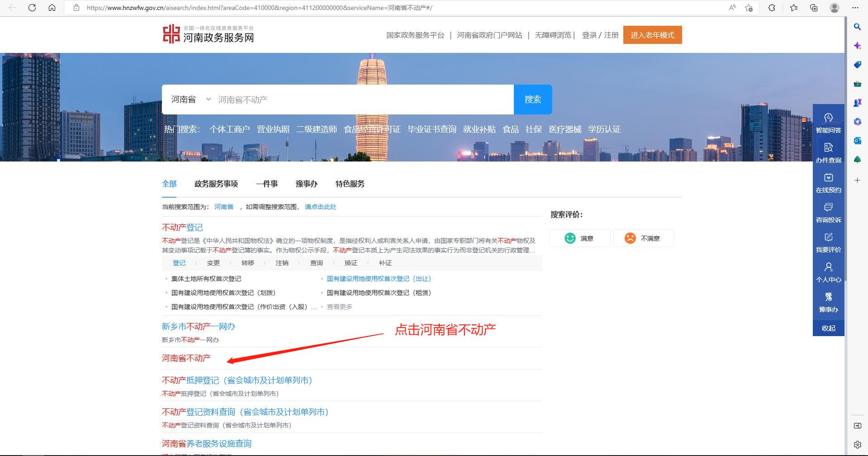Rate search as 不满意
This screenshot has height=456, width=868.
click(643, 238)
